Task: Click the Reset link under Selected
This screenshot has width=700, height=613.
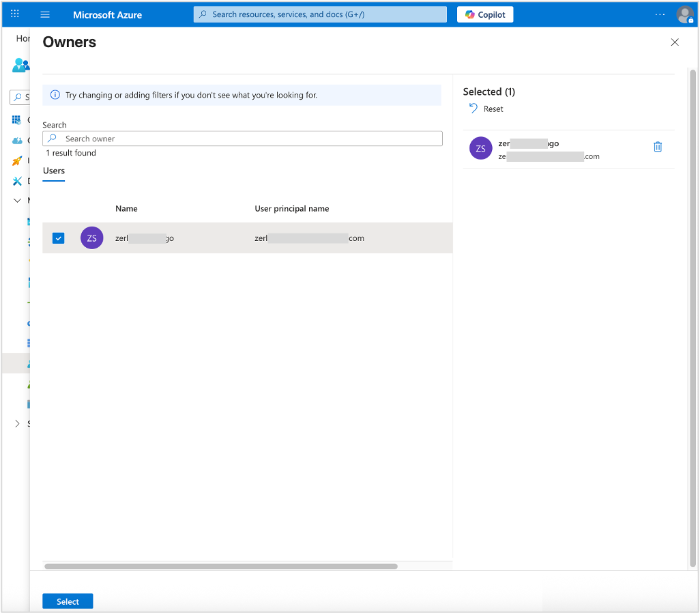Action: point(492,109)
